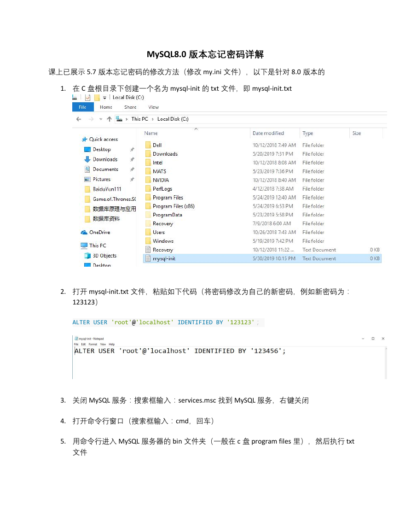Open Downloads in Quick access sidebar

101,159
